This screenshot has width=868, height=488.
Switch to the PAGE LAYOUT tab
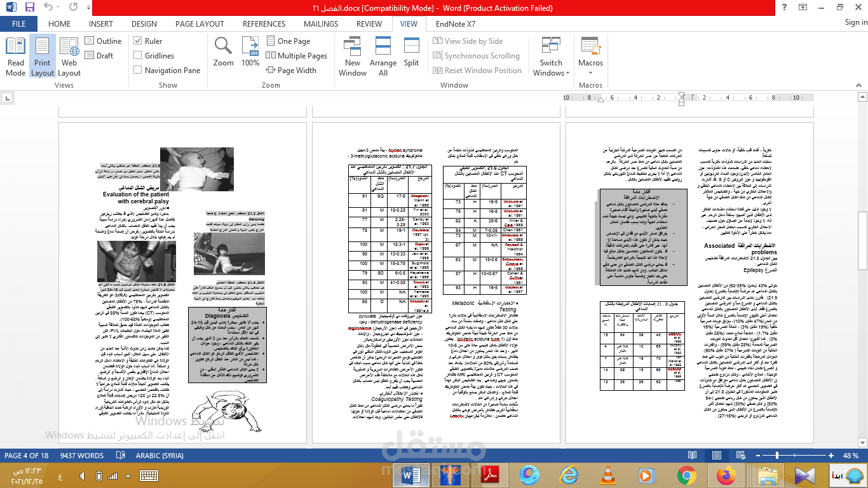(200, 24)
